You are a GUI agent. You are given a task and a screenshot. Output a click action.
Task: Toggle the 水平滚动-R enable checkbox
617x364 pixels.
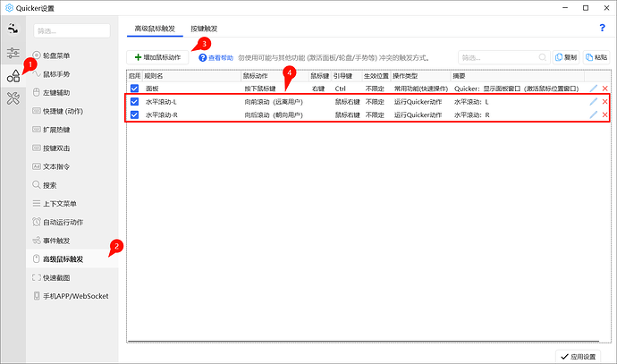134,114
